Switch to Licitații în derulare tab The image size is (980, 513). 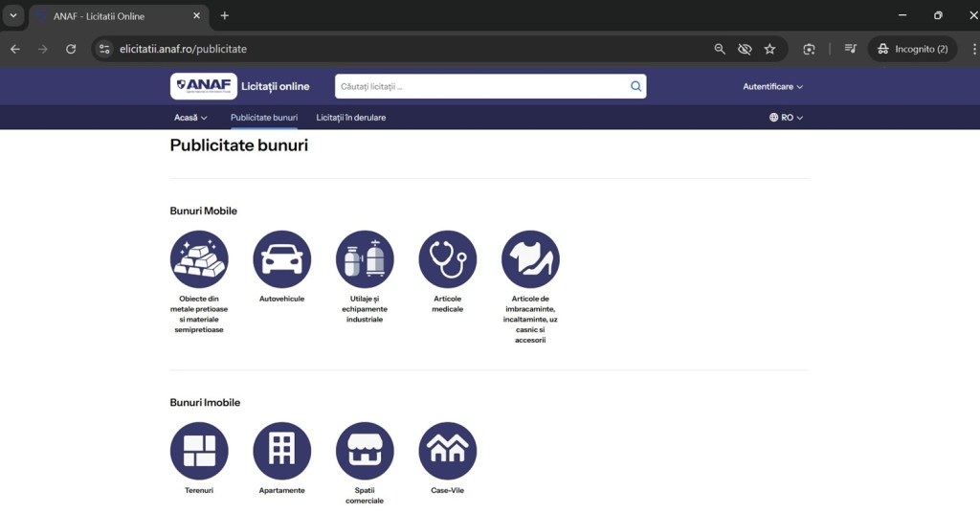click(351, 118)
